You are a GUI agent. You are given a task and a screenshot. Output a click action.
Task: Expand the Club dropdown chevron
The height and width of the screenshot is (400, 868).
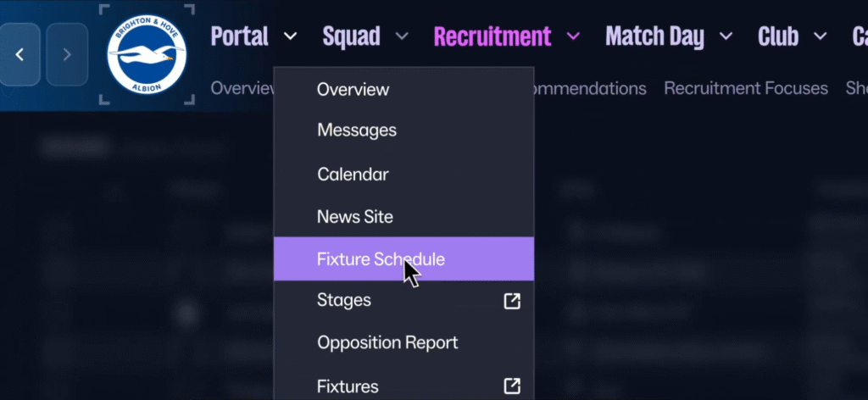820,36
